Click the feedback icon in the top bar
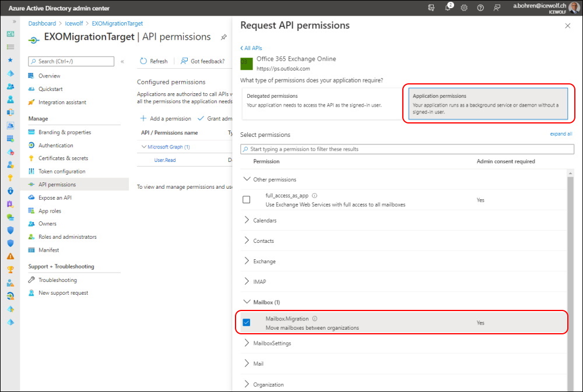The height and width of the screenshot is (392, 583). pos(497,8)
